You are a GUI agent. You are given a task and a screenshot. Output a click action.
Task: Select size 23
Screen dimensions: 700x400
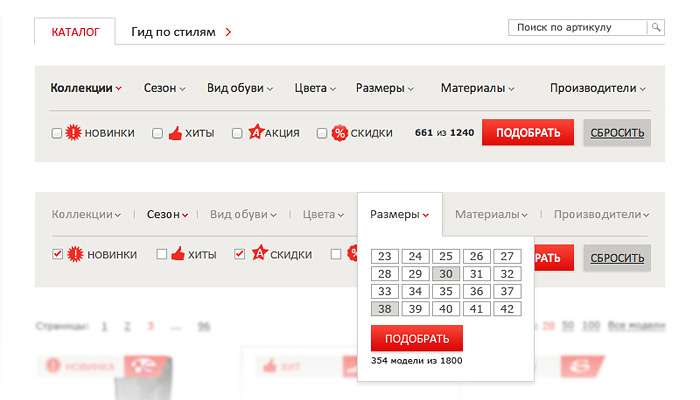coord(385,256)
